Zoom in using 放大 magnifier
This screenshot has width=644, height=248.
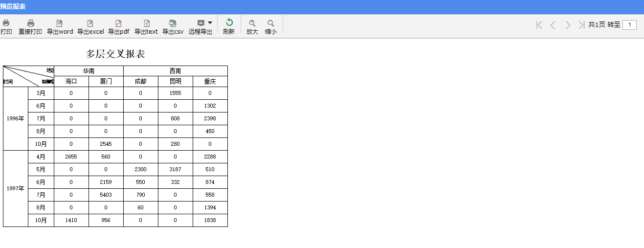252,23
